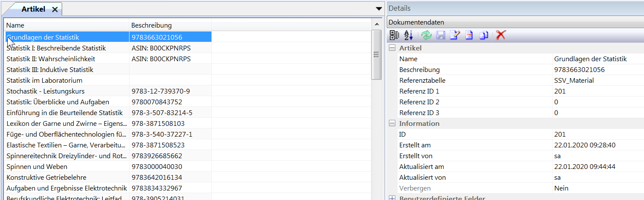
Task: Open the tab list dropdown arrow
Action: (379, 9)
